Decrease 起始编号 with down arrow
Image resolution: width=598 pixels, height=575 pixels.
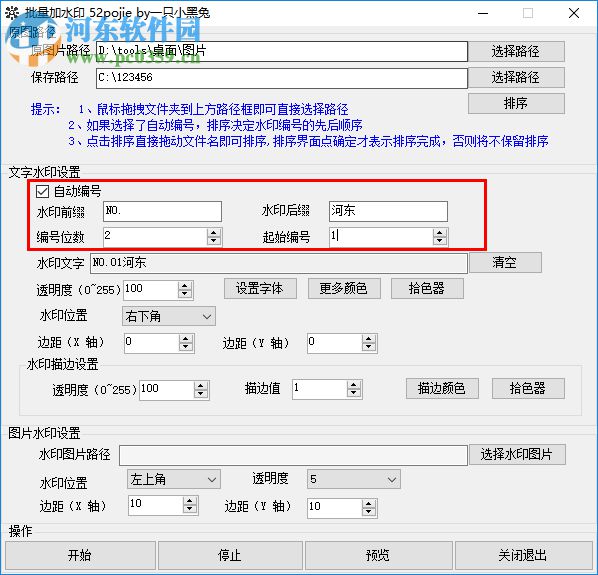tap(440, 241)
